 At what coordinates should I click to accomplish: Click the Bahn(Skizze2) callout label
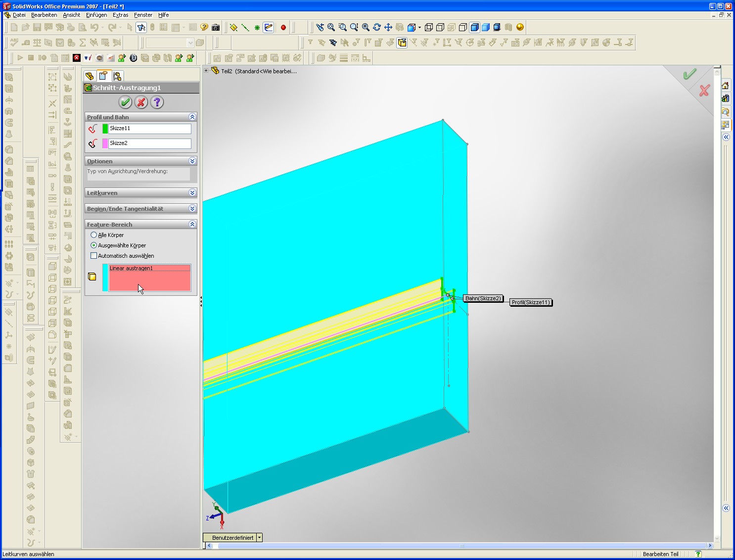483,298
